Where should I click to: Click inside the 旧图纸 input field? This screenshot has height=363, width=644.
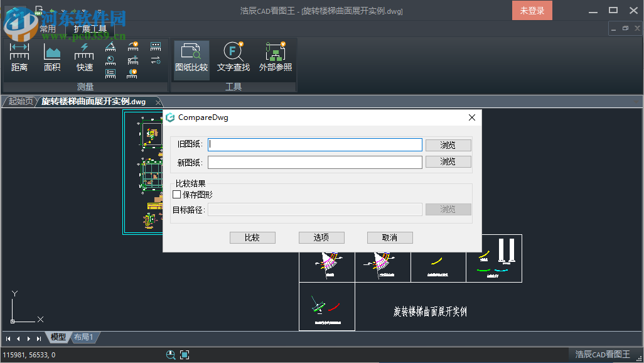(x=314, y=144)
